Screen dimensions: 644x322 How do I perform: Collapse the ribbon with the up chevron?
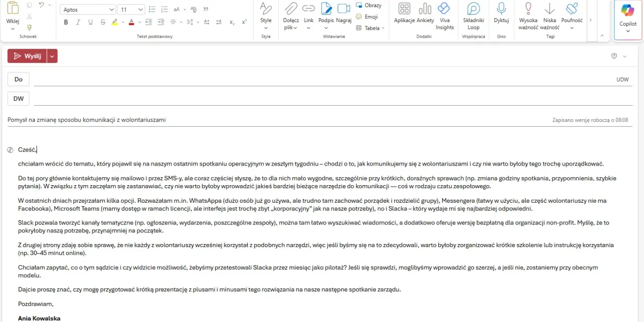(602, 36)
